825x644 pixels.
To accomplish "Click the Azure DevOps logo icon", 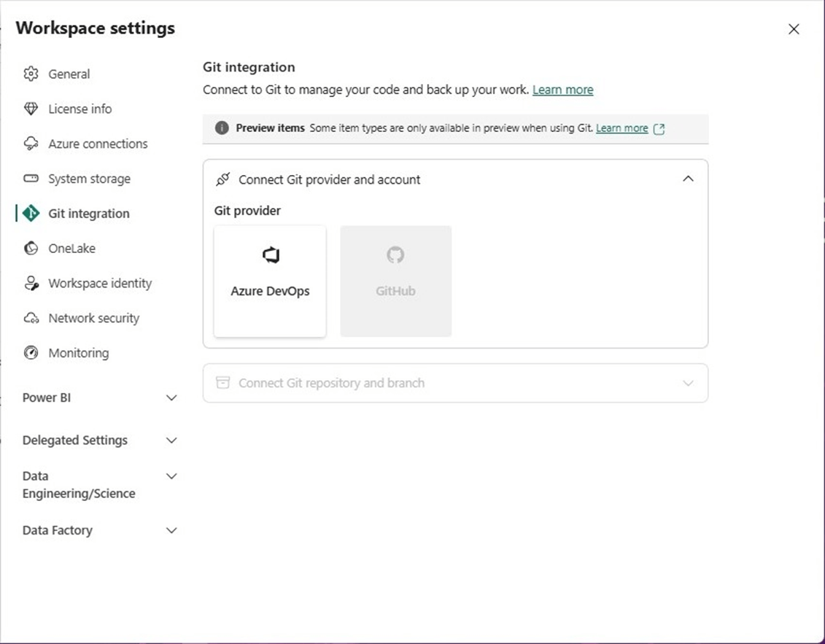I will (x=271, y=255).
